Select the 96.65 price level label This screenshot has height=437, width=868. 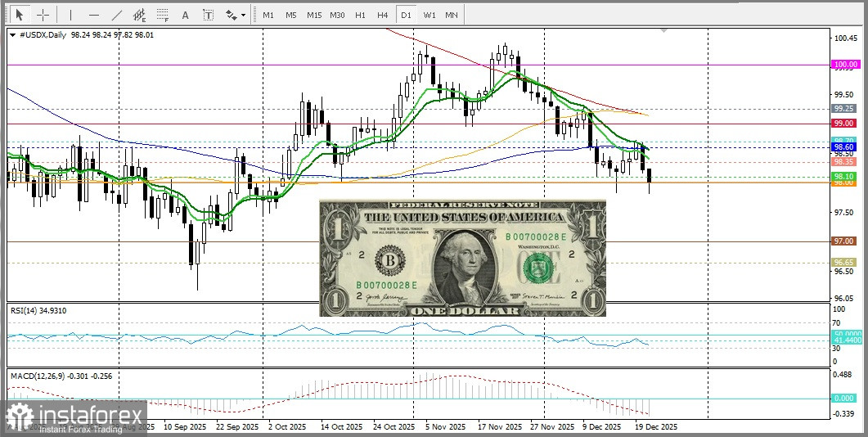pyautogui.click(x=845, y=262)
